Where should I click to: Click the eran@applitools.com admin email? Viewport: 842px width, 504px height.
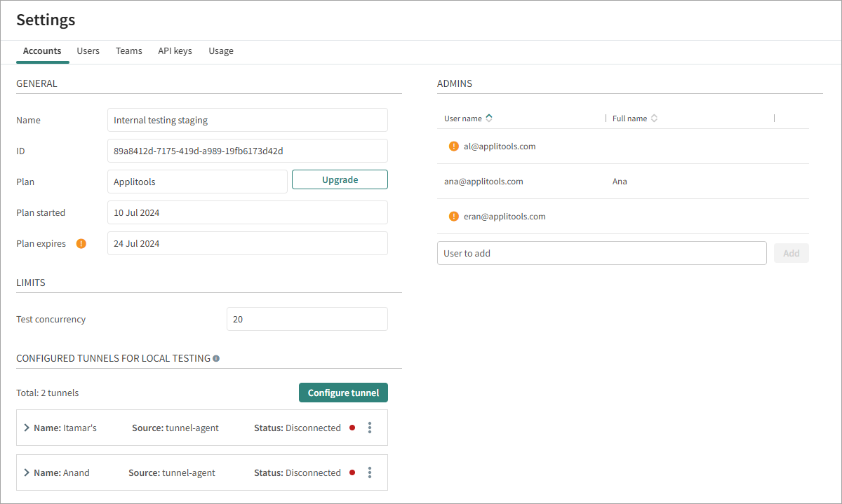point(504,217)
